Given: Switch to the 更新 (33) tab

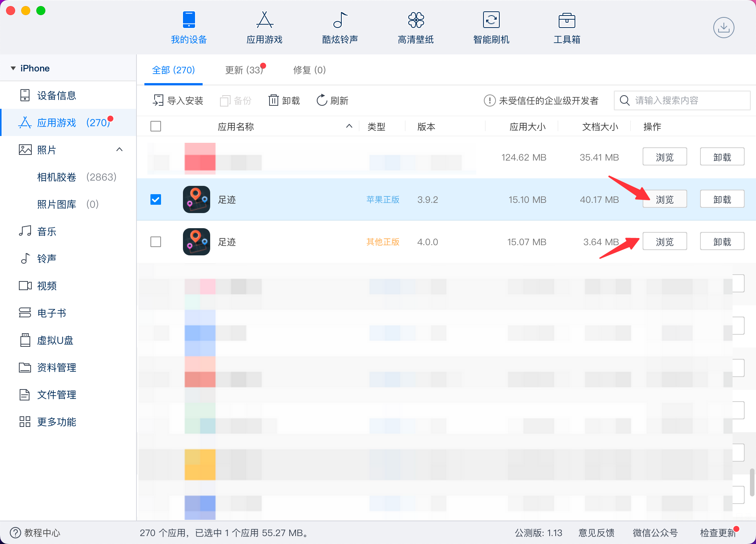Looking at the screenshot, I should click(x=244, y=70).
